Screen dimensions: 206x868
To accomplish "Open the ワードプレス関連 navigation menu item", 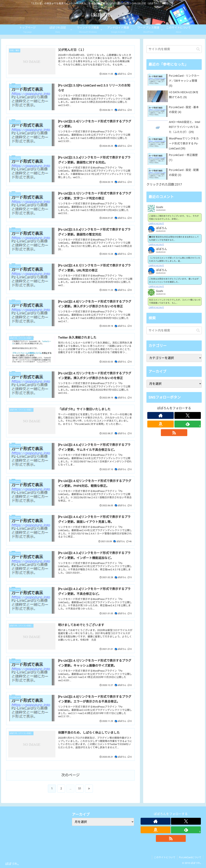I will [x=148, y=29].
